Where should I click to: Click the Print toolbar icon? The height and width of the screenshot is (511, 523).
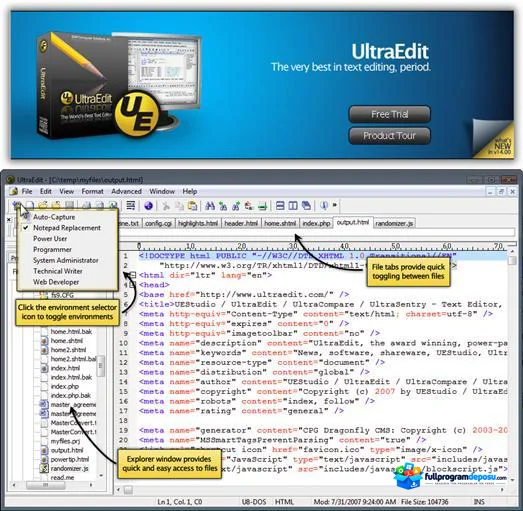[x=86, y=205]
